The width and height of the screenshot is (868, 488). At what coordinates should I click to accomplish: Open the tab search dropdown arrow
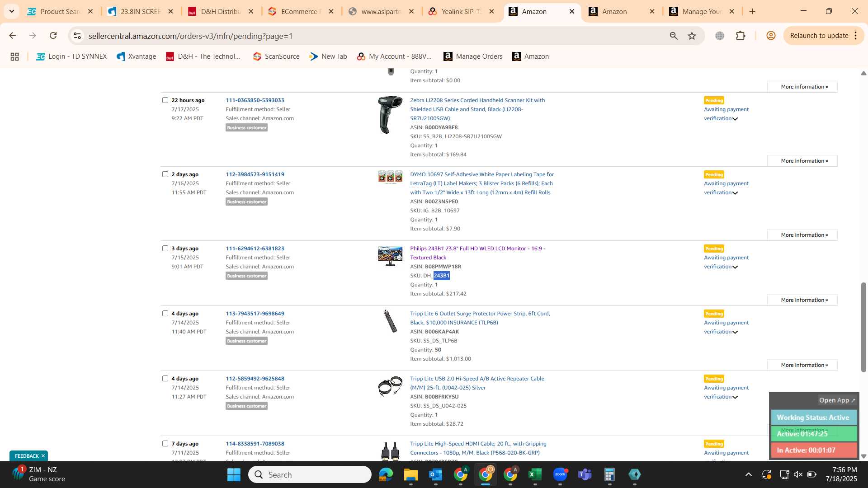11,11
